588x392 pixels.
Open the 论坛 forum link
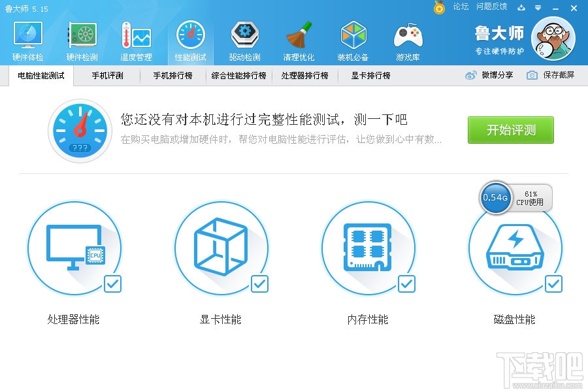(x=461, y=7)
